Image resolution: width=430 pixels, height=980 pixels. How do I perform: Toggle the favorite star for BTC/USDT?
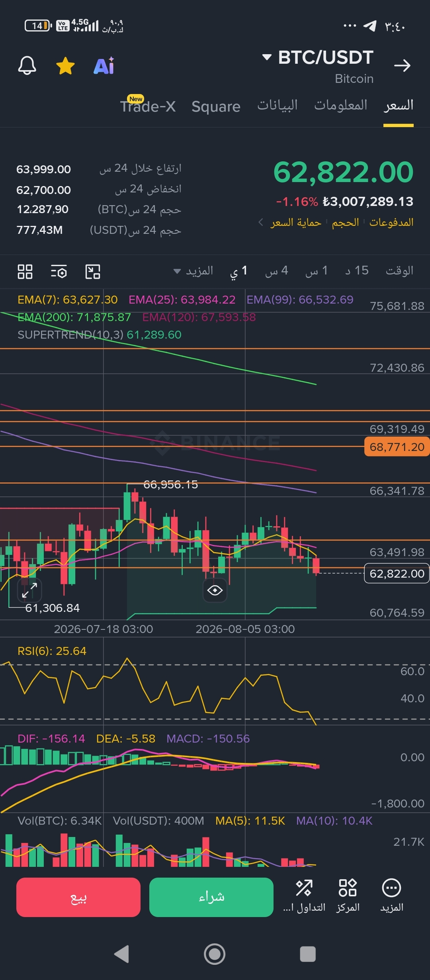click(66, 66)
